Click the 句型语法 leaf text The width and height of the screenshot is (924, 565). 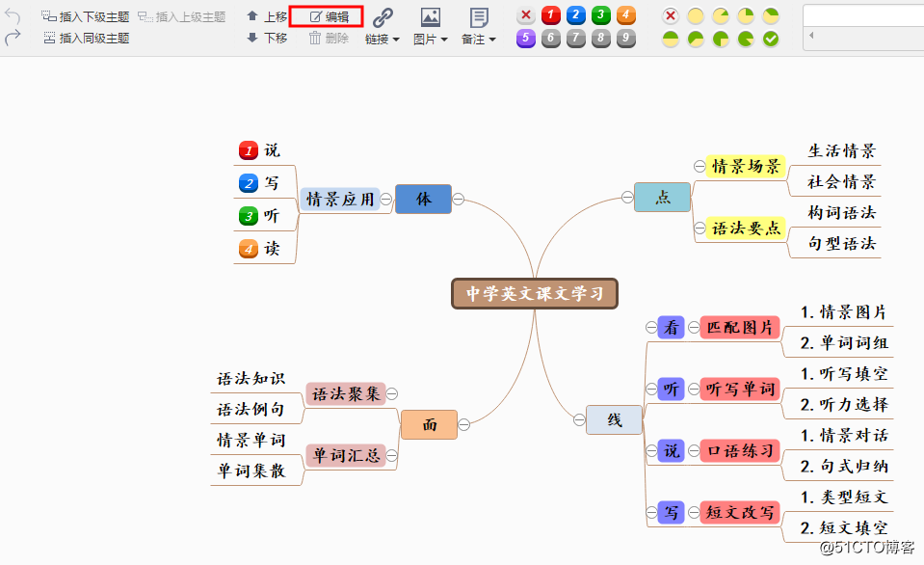pos(841,244)
